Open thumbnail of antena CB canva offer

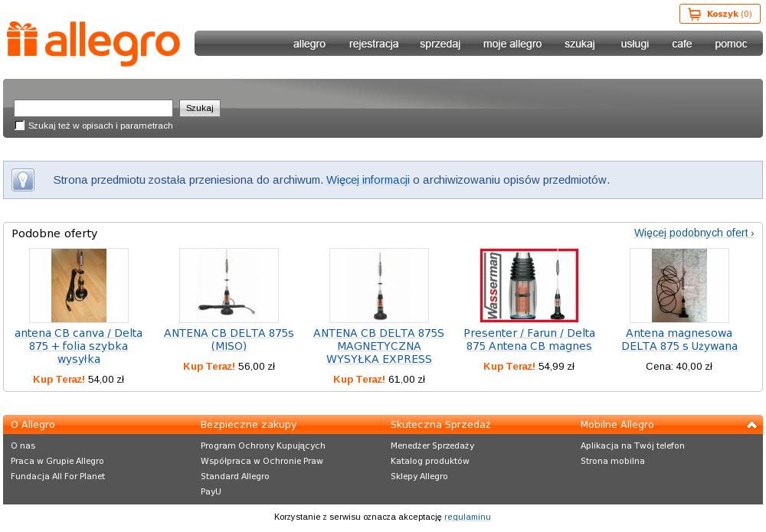pyautogui.click(x=79, y=286)
